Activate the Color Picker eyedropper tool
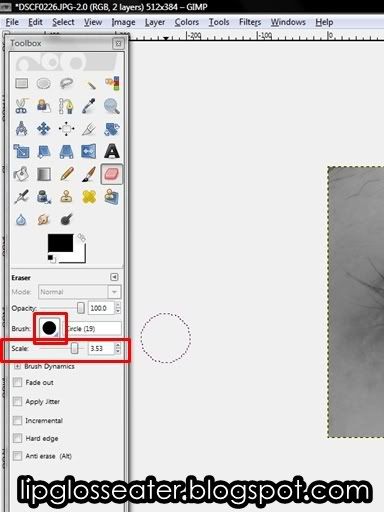384x512 pixels. pos(89,106)
